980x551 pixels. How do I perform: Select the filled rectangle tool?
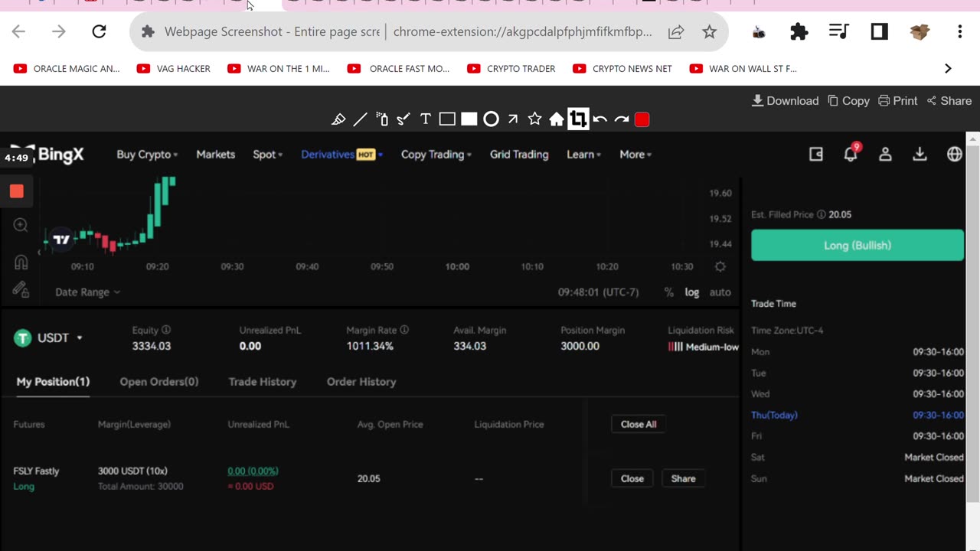coord(469,119)
